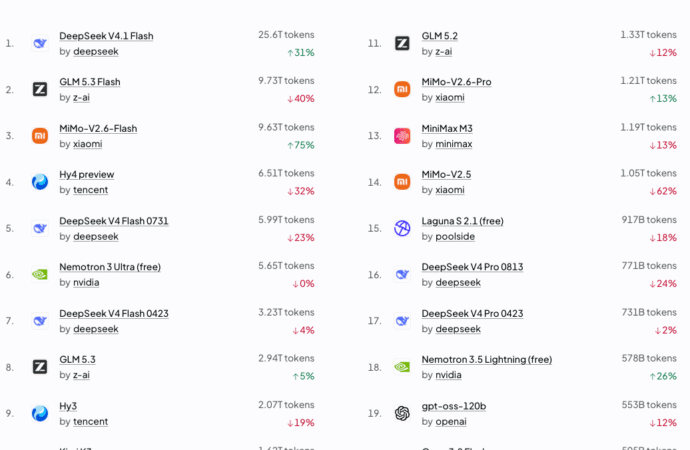Click the OpenAI logo beside gpt-oss-120b
This screenshot has height=450, width=690.
(402, 413)
